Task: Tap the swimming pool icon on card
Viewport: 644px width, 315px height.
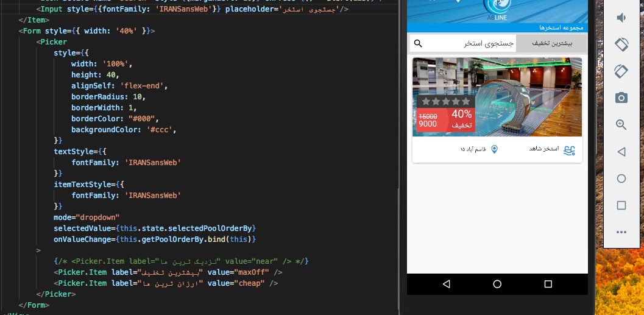Action: click(x=569, y=150)
